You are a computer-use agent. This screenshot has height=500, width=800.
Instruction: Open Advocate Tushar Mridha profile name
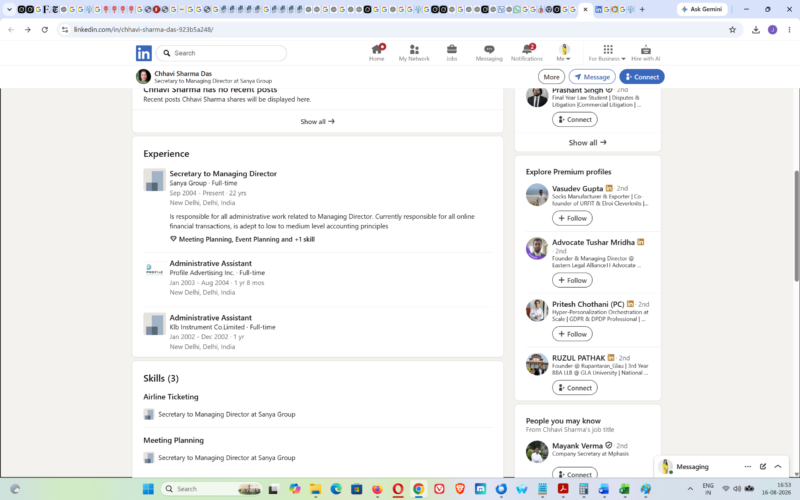point(593,242)
